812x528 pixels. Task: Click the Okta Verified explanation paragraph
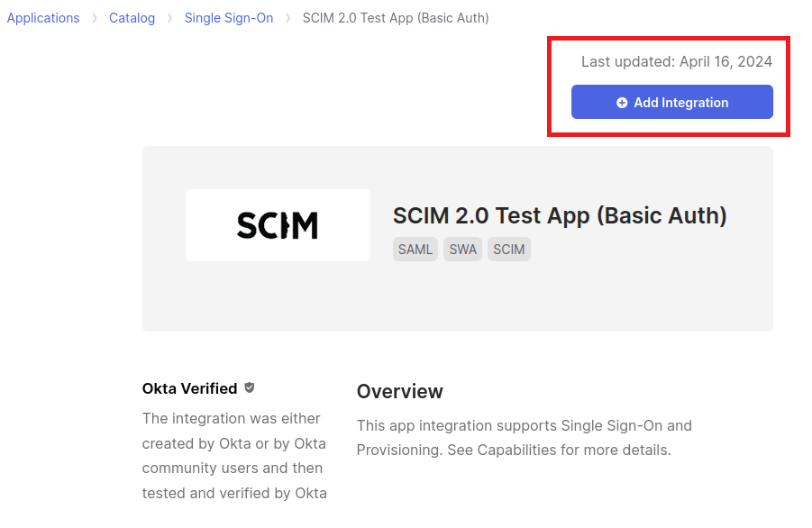click(234, 456)
